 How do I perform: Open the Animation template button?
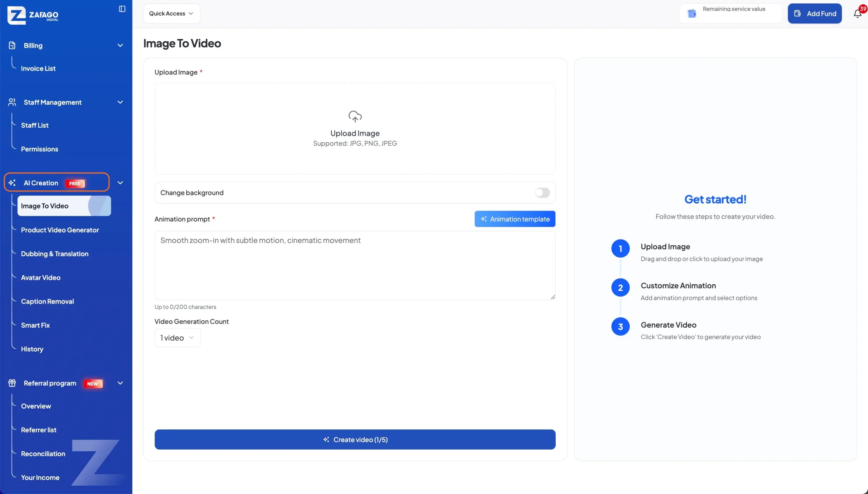tap(515, 219)
